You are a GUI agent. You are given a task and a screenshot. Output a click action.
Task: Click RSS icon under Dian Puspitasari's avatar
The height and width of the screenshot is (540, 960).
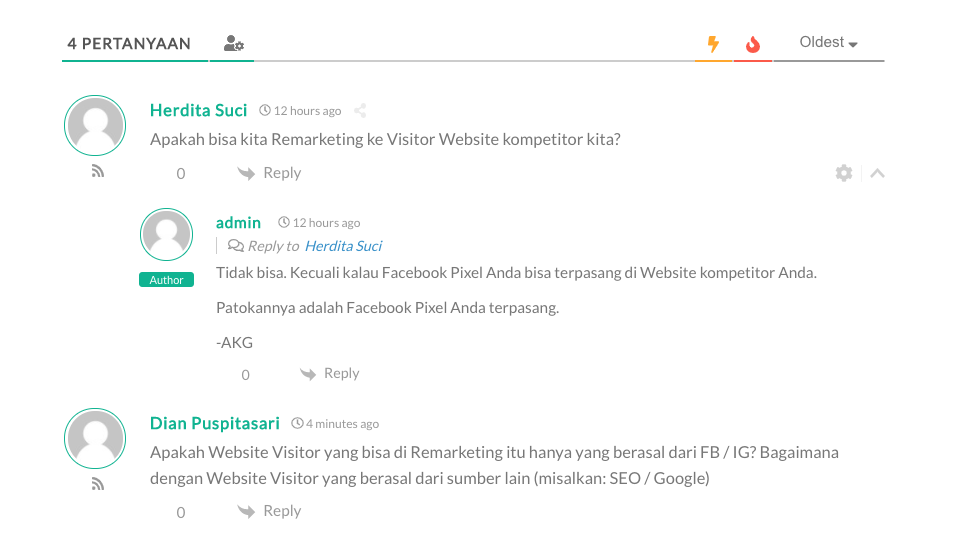[x=97, y=484]
